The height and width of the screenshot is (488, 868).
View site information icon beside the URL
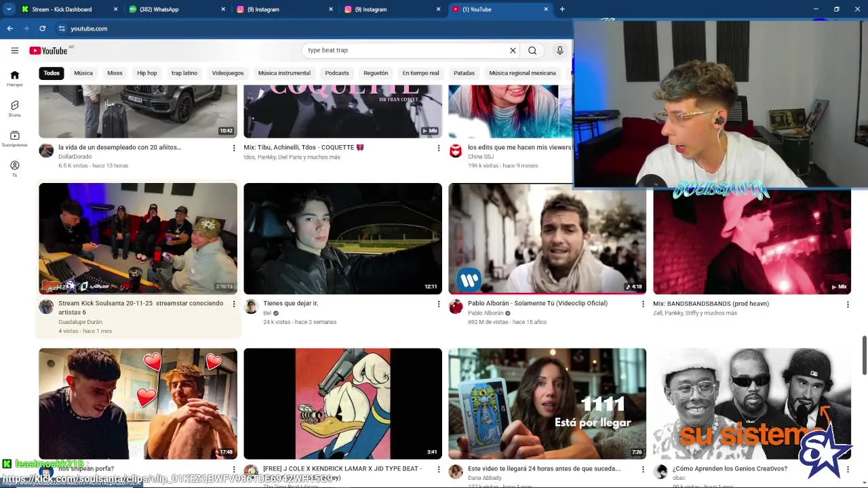[62, 28]
